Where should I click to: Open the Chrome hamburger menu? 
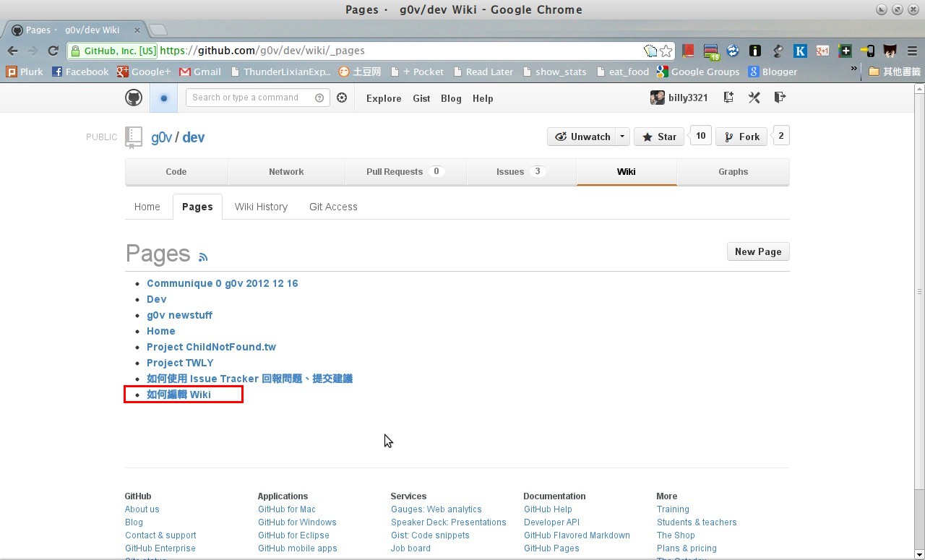(913, 51)
